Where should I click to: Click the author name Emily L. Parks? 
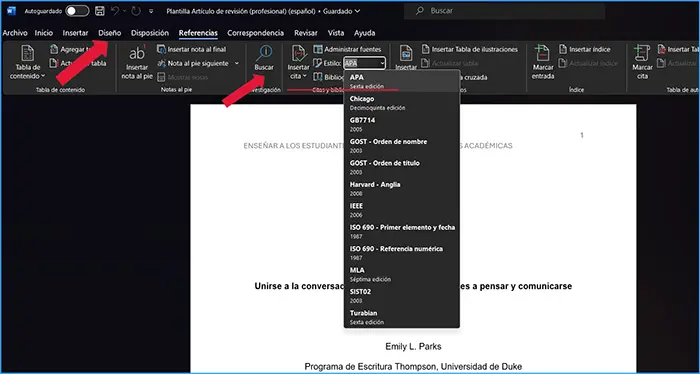[x=413, y=346]
